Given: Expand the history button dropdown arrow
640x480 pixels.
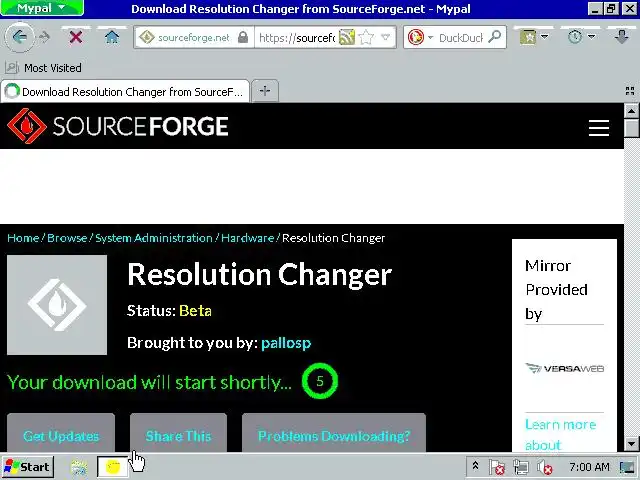Looking at the screenshot, I should click(591, 37).
